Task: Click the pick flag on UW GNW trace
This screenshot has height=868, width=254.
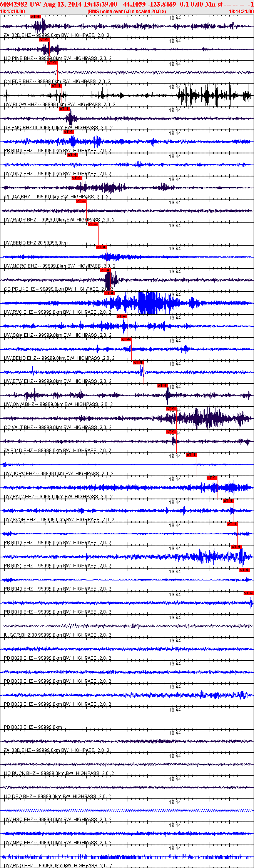Action: click(x=162, y=386)
